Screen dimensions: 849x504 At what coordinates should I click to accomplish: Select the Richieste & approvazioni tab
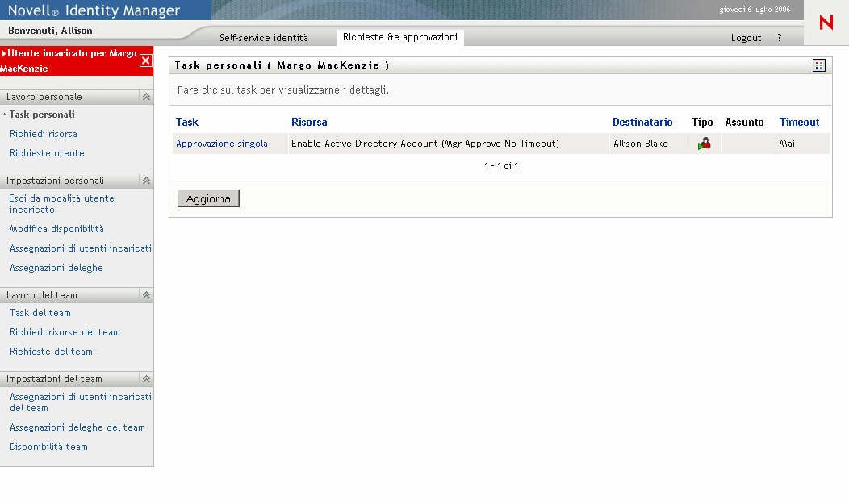399,37
